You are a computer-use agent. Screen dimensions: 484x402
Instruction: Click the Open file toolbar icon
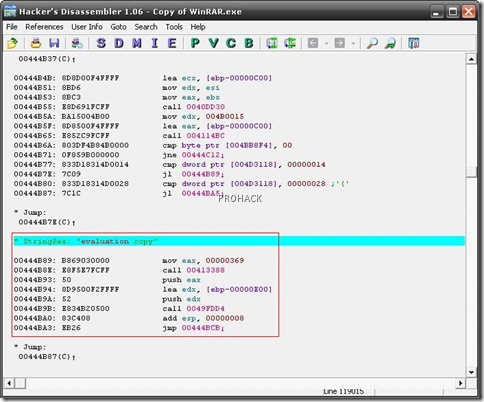[x=13, y=43]
